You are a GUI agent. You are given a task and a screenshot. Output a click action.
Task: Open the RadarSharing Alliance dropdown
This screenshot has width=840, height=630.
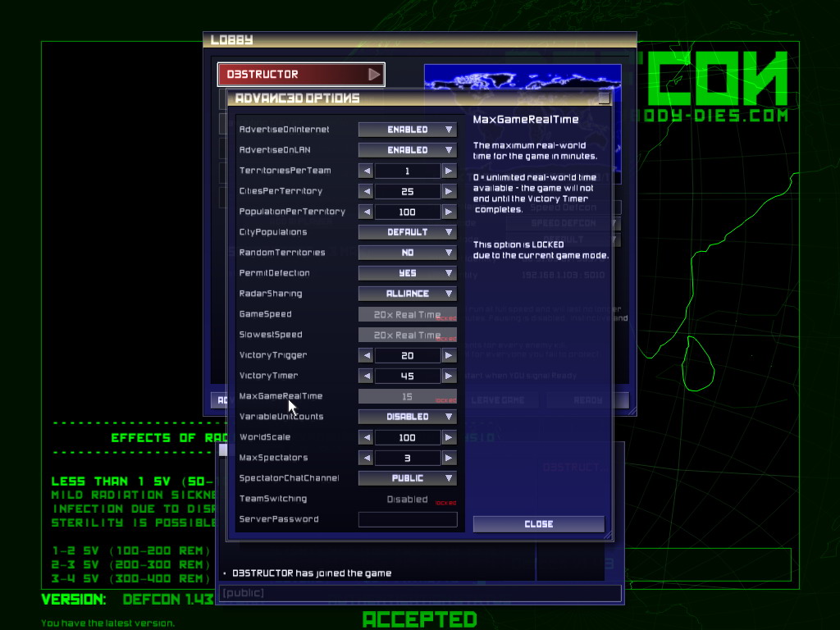click(x=408, y=294)
